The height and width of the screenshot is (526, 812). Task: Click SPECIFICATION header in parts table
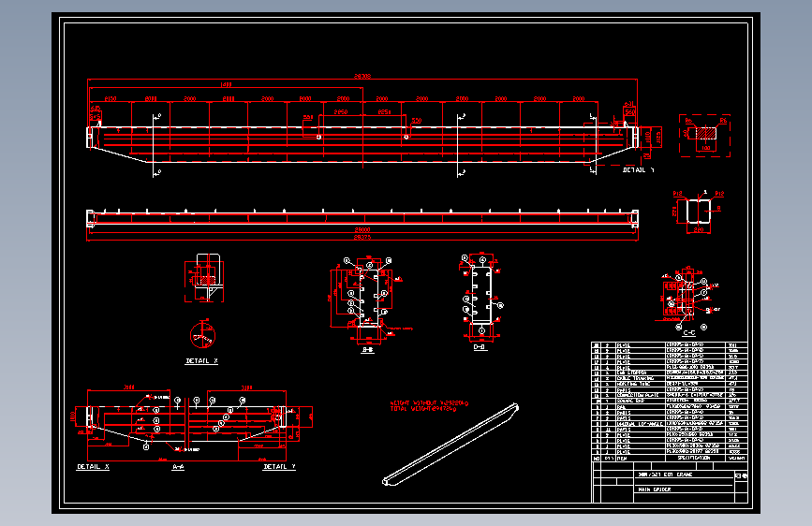coord(694,458)
